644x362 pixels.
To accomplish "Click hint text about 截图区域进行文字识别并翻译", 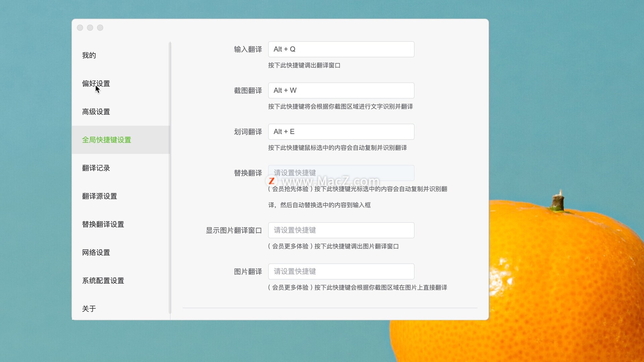I will pyautogui.click(x=340, y=107).
